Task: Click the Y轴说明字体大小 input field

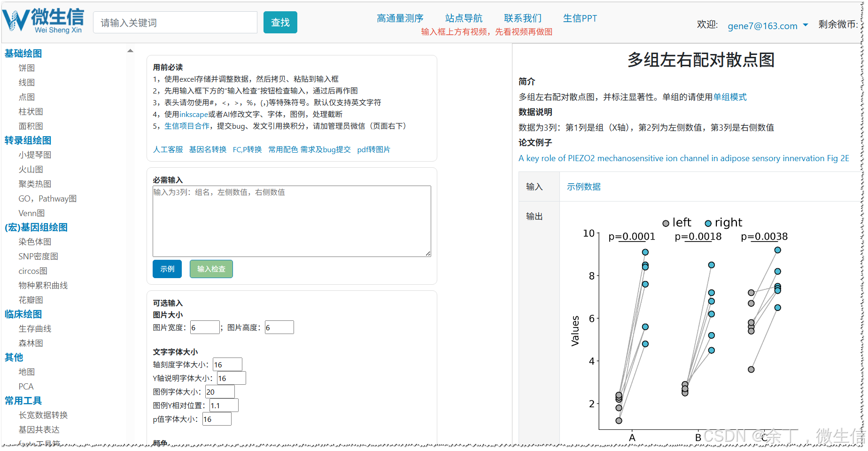Action: point(232,378)
